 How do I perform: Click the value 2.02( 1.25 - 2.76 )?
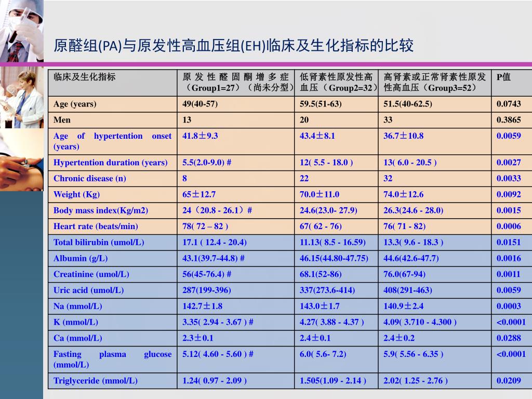(416, 381)
